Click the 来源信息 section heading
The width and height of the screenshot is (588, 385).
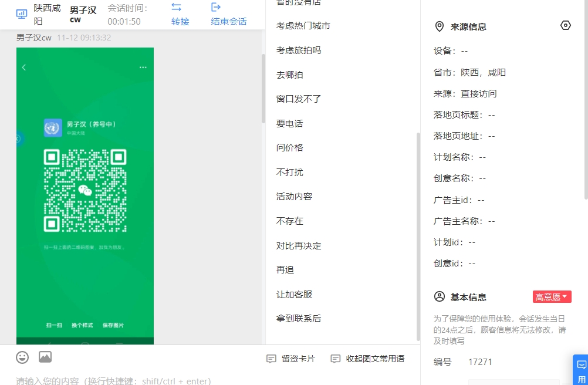coord(468,27)
